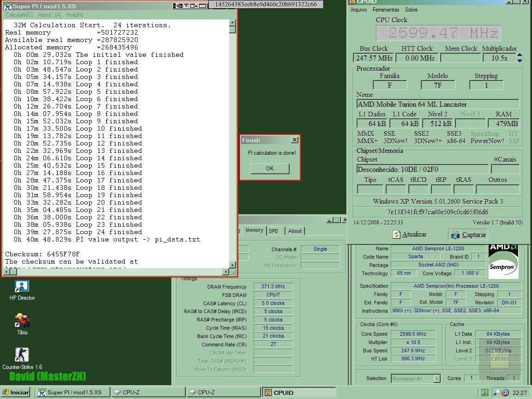The height and width of the screenshot is (399, 532).
Task: Click the NVIDIA eye icon in title bar
Action: 179,6
